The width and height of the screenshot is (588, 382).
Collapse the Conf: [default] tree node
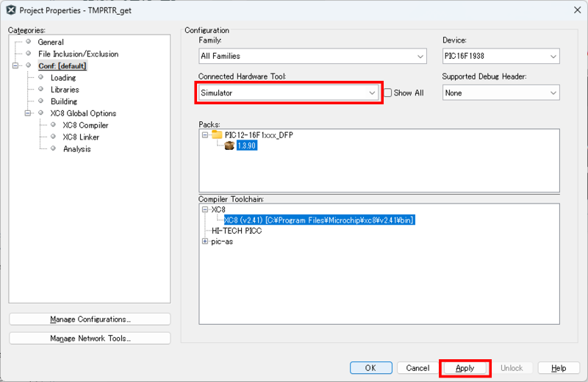[x=16, y=66]
